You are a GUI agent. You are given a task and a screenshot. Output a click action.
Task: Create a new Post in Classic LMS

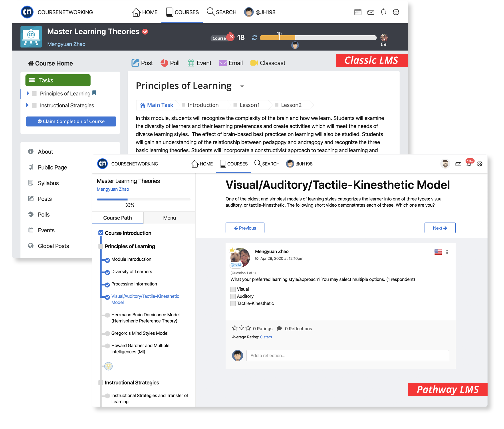pos(142,63)
